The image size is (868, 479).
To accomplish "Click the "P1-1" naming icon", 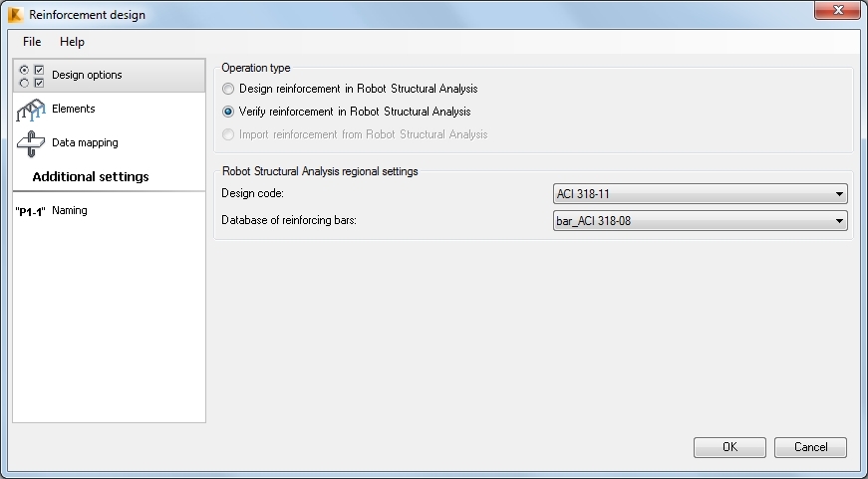I will coord(31,211).
